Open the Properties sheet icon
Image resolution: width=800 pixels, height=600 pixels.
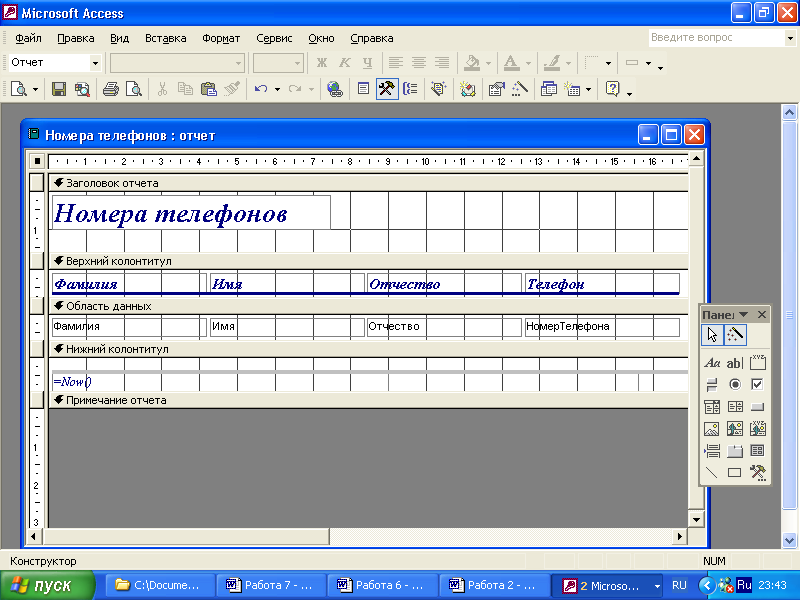tap(496, 89)
